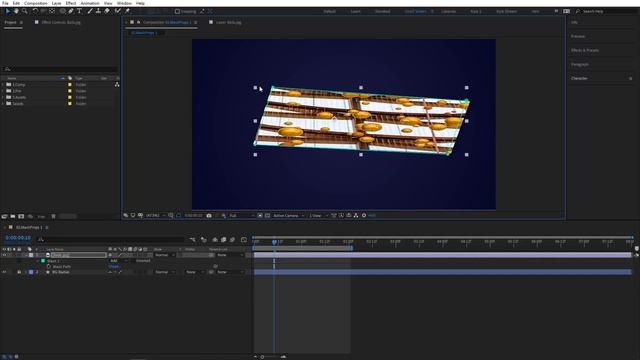Select the Puppet Pin tool
Image resolution: width=640 pixels, height=360 pixels.
pos(127,11)
